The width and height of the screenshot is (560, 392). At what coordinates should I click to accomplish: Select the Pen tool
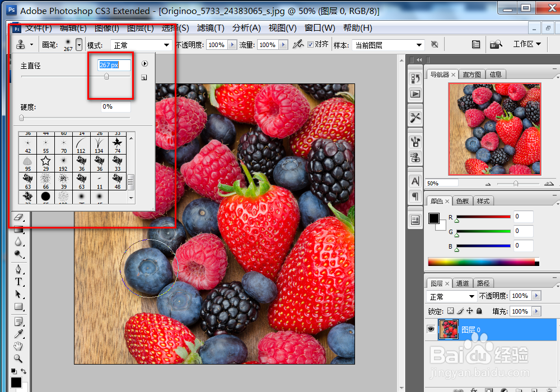tap(18, 269)
